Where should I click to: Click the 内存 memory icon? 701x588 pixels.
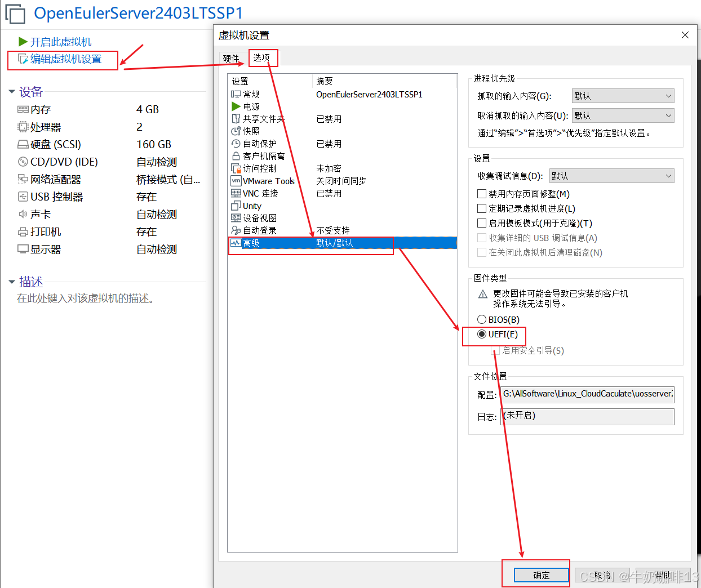coord(23,109)
